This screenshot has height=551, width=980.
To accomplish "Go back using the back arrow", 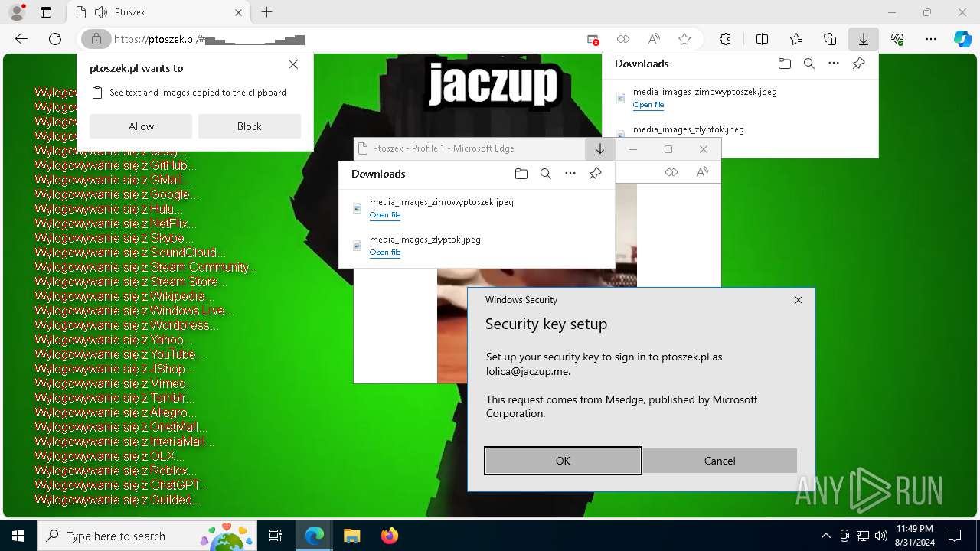I will (x=21, y=39).
